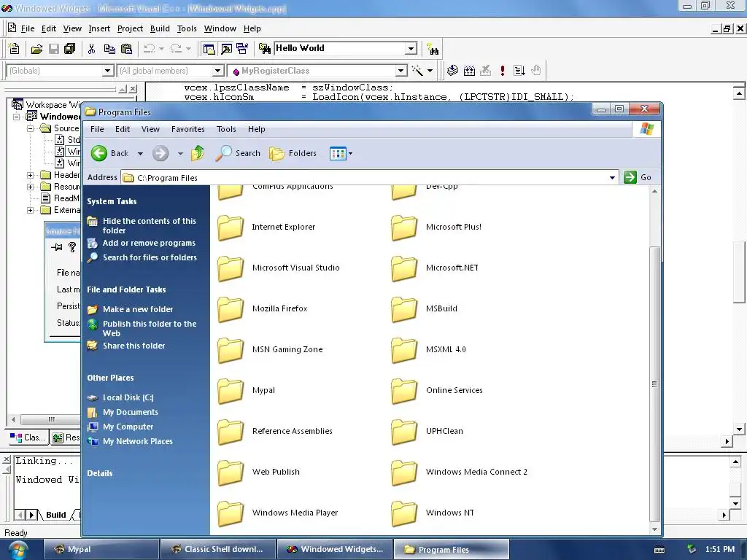Open the (Globals) class dropdown
This screenshot has width=747, height=560.
[x=108, y=71]
